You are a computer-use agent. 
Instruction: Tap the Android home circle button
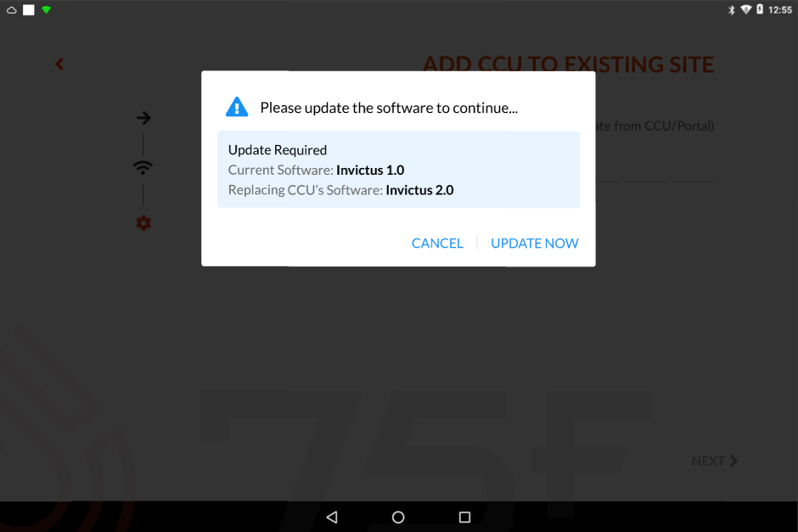coord(398,518)
